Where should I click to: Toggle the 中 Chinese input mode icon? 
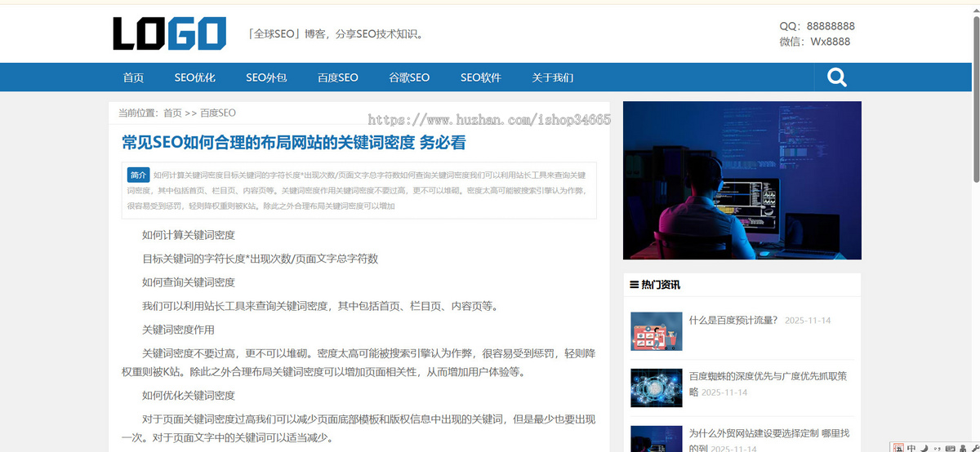point(911,448)
